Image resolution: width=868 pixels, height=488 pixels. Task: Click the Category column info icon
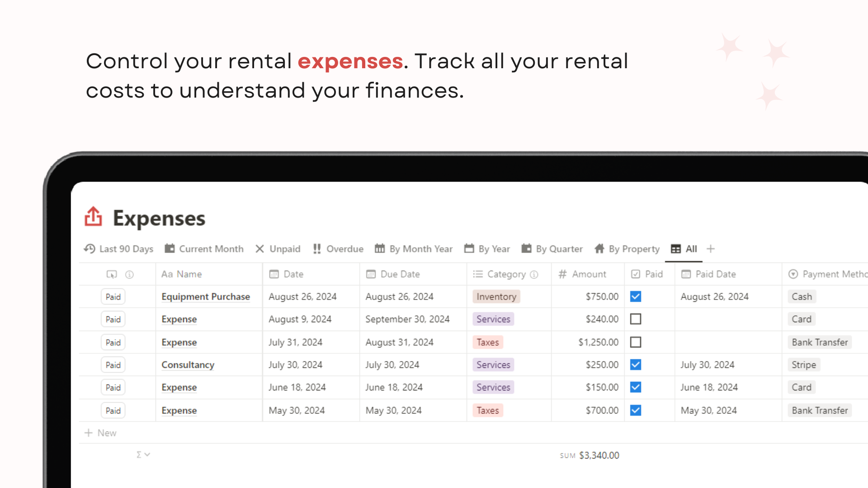534,274
